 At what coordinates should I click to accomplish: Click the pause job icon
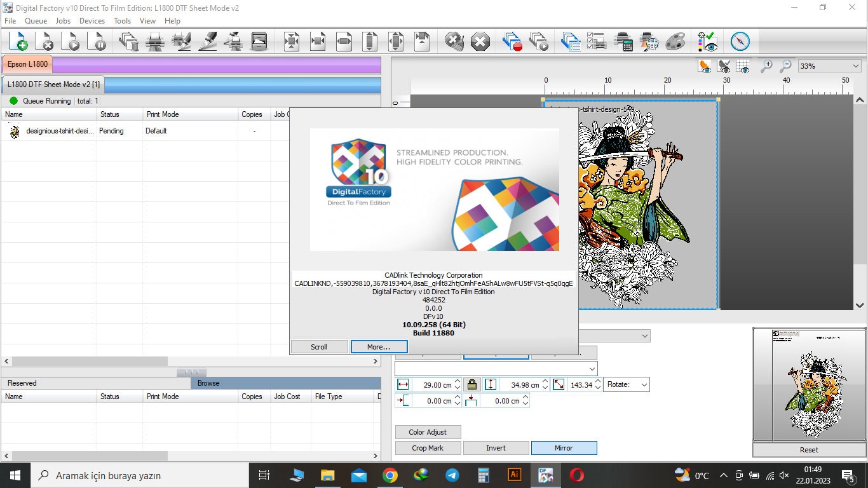tap(97, 41)
